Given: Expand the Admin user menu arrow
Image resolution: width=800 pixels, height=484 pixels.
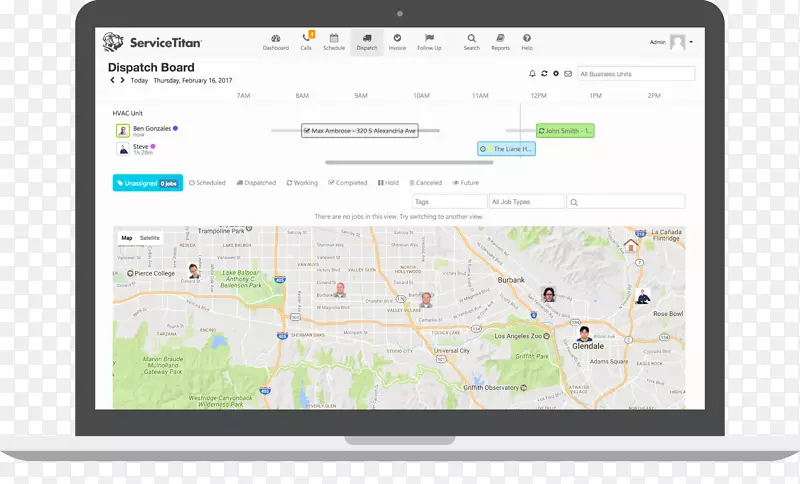Looking at the screenshot, I should point(691,43).
